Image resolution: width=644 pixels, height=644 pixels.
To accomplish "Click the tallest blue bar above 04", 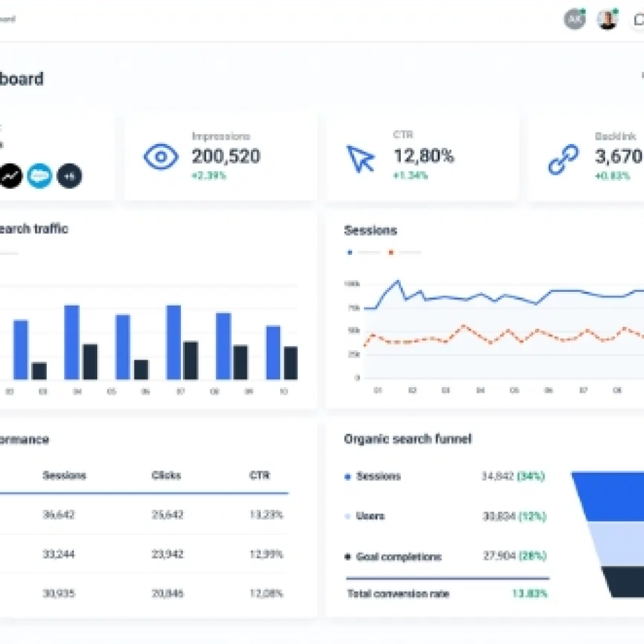I will pos(72,342).
